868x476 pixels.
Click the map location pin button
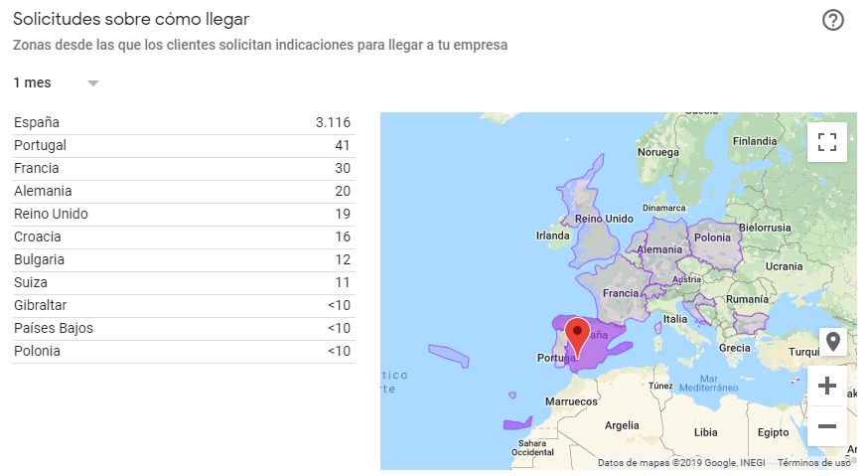(832, 342)
